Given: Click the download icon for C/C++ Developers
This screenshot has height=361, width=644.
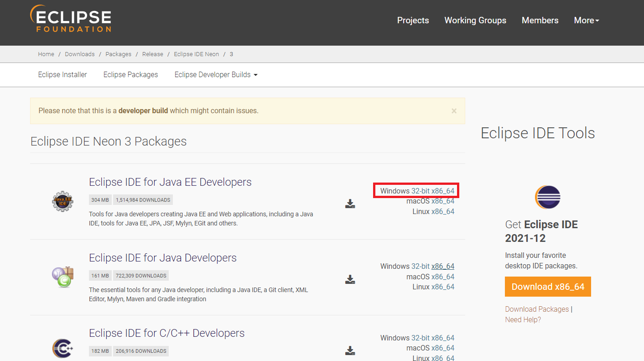Looking at the screenshot, I should pos(350,351).
